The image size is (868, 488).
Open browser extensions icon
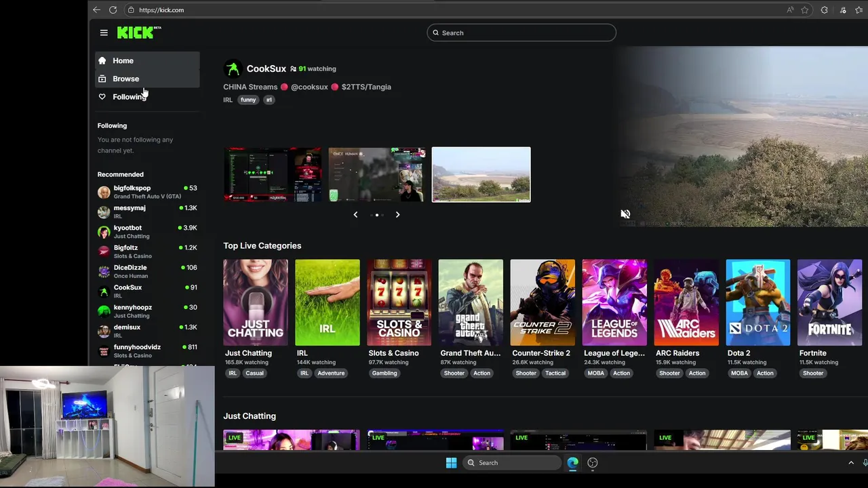[x=824, y=9]
